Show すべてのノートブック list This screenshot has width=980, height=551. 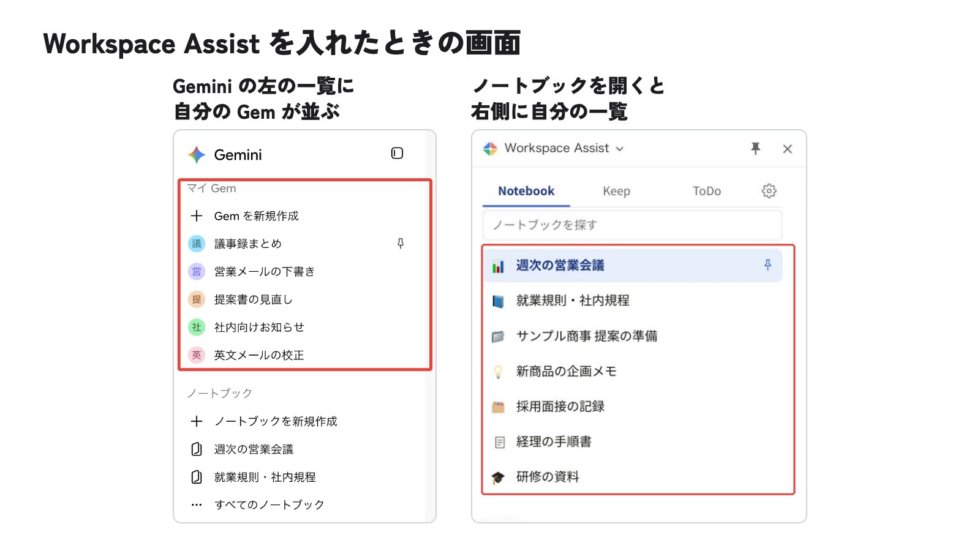269,504
